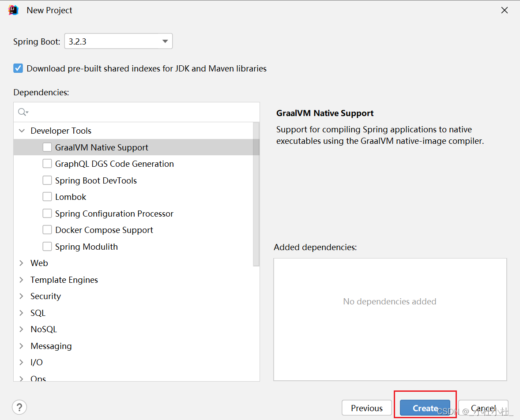Expand the NoSQL category
This screenshot has width=520, height=420.
[22, 329]
